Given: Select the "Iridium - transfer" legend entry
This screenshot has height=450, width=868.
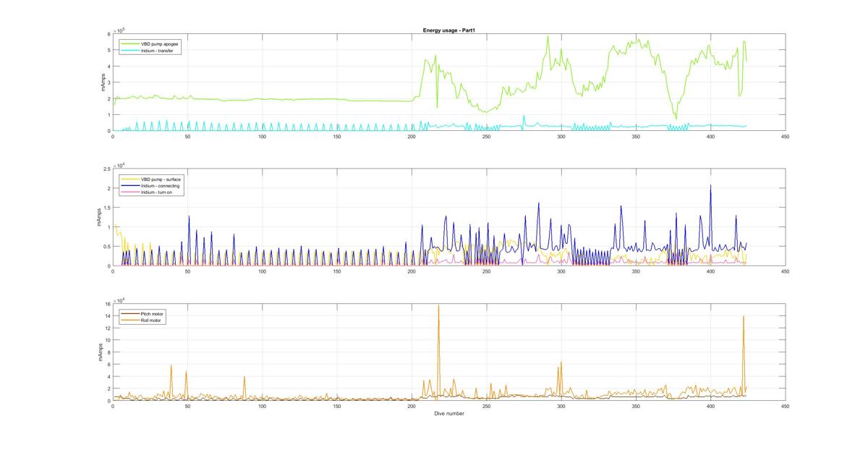Looking at the screenshot, I should 157,51.
